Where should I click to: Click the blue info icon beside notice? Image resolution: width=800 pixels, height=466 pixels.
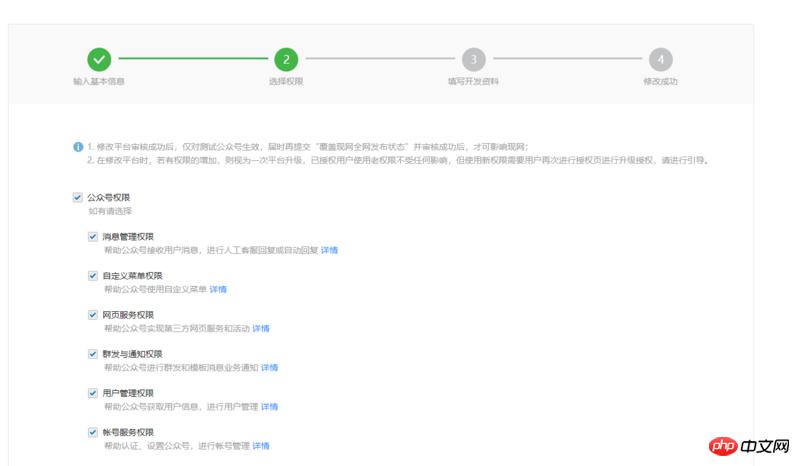(x=78, y=147)
